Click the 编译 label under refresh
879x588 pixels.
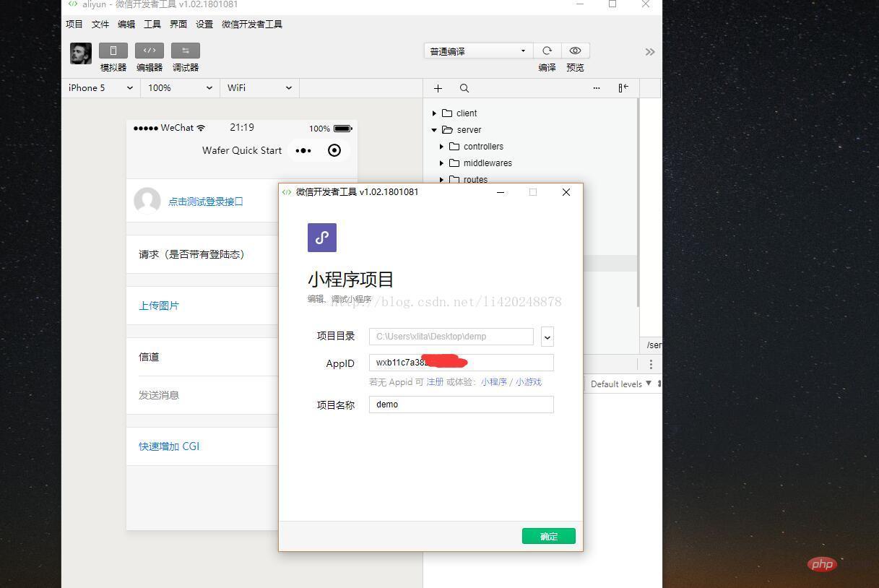547,68
